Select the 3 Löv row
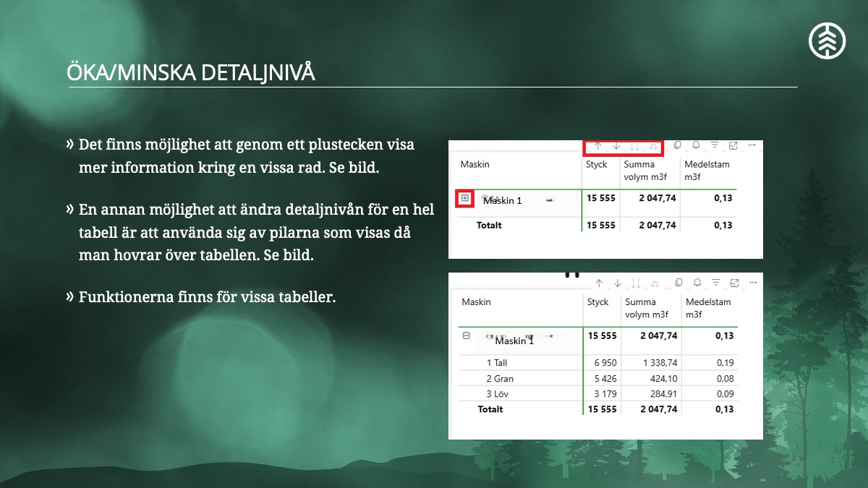 pyautogui.click(x=498, y=394)
